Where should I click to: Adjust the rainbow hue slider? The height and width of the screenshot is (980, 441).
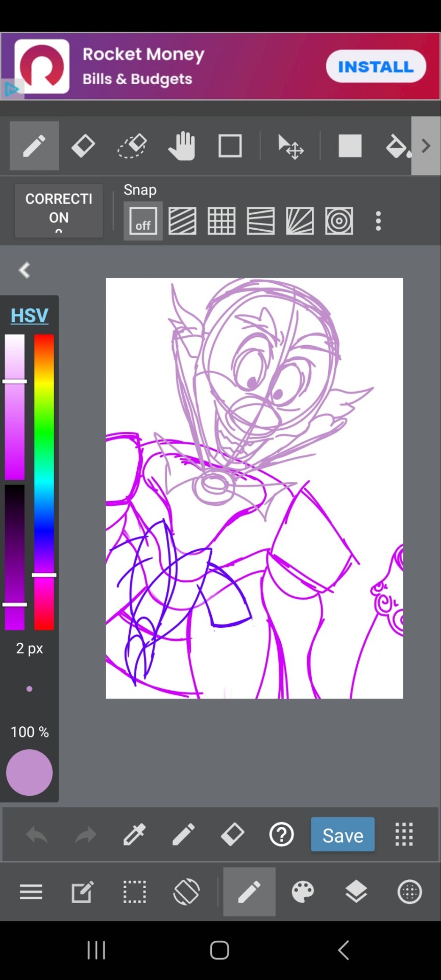click(x=44, y=482)
